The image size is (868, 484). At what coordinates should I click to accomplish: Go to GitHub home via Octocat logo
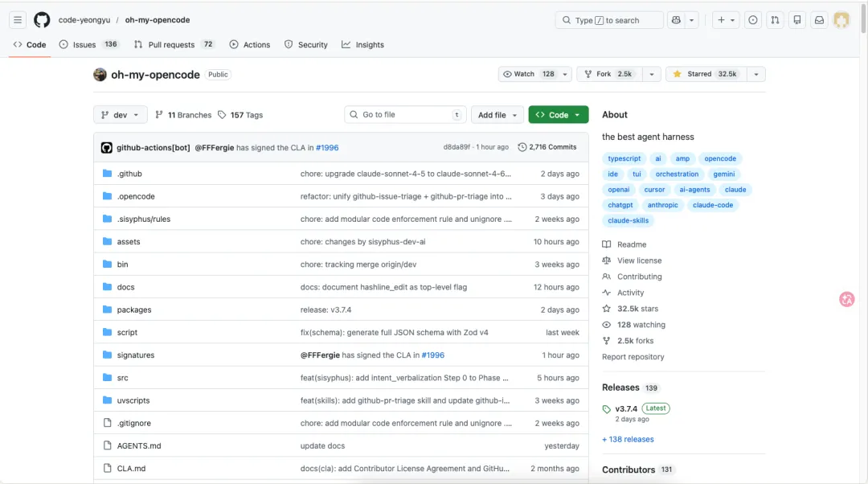tap(42, 20)
